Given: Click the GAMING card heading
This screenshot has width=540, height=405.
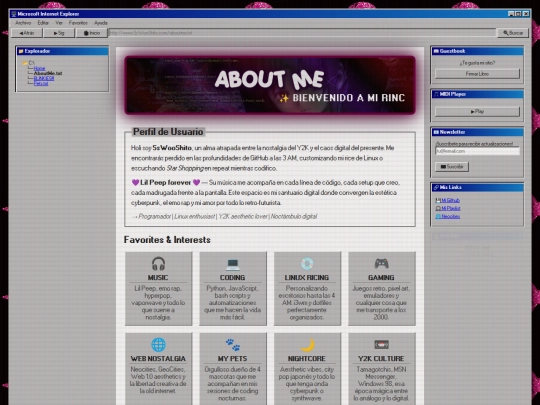Looking at the screenshot, I should pyautogui.click(x=381, y=278).
